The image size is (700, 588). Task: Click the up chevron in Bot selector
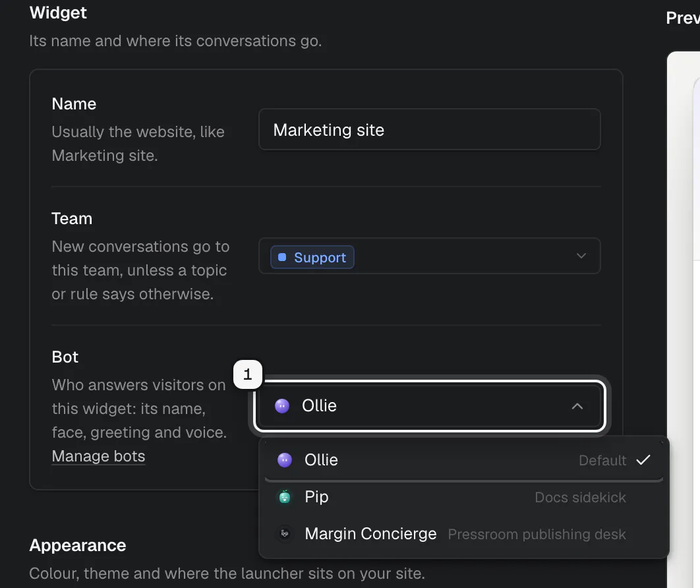pos(577,406)
